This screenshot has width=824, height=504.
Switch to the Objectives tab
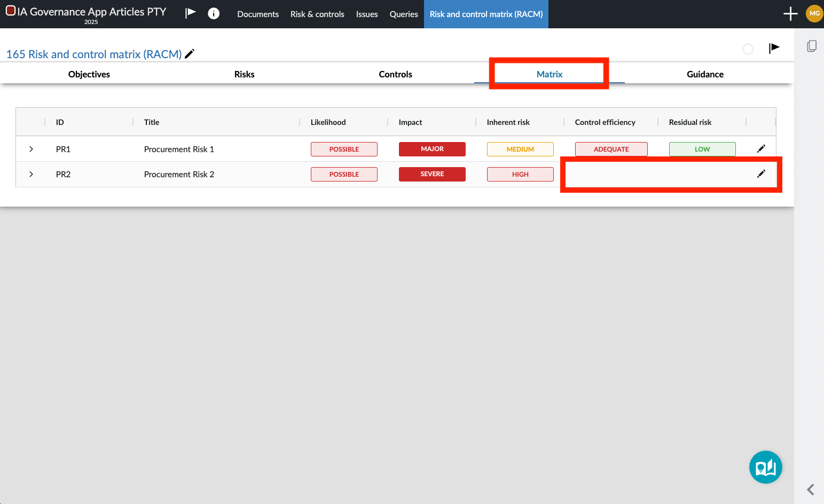tap(89, 74)
